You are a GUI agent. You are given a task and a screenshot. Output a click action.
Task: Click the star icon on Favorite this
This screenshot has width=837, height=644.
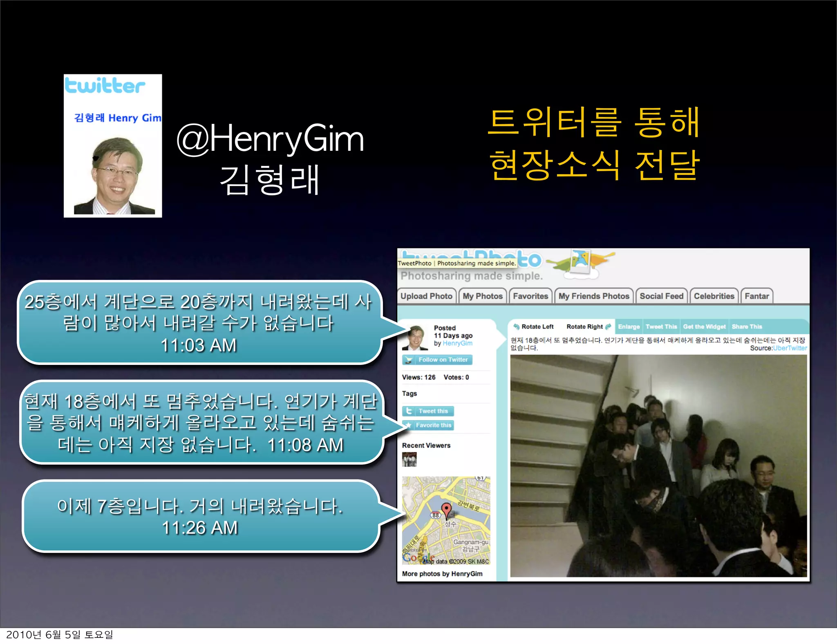(x=408, y=425)
